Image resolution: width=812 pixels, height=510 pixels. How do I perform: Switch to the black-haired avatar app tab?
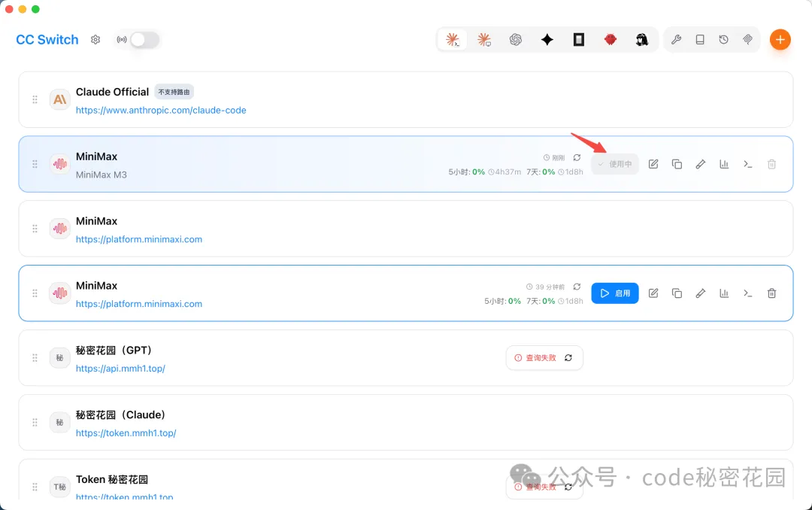tap(642, 40)
